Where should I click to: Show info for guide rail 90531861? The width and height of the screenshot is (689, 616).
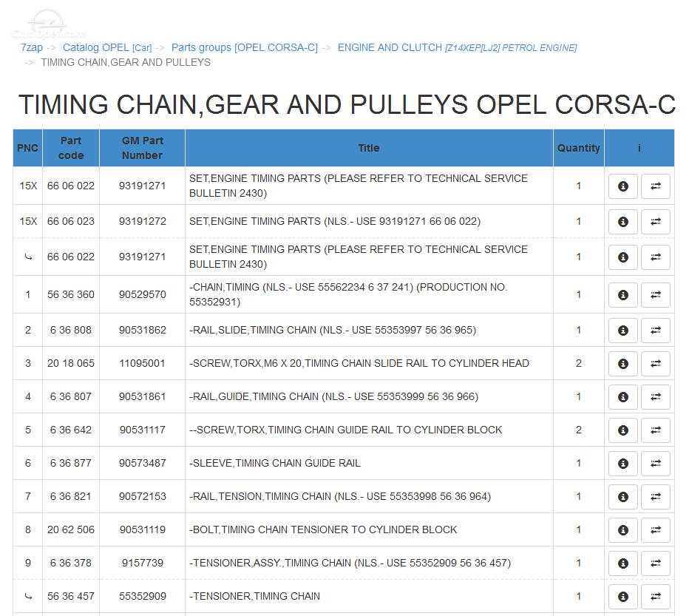coord(622,396)
